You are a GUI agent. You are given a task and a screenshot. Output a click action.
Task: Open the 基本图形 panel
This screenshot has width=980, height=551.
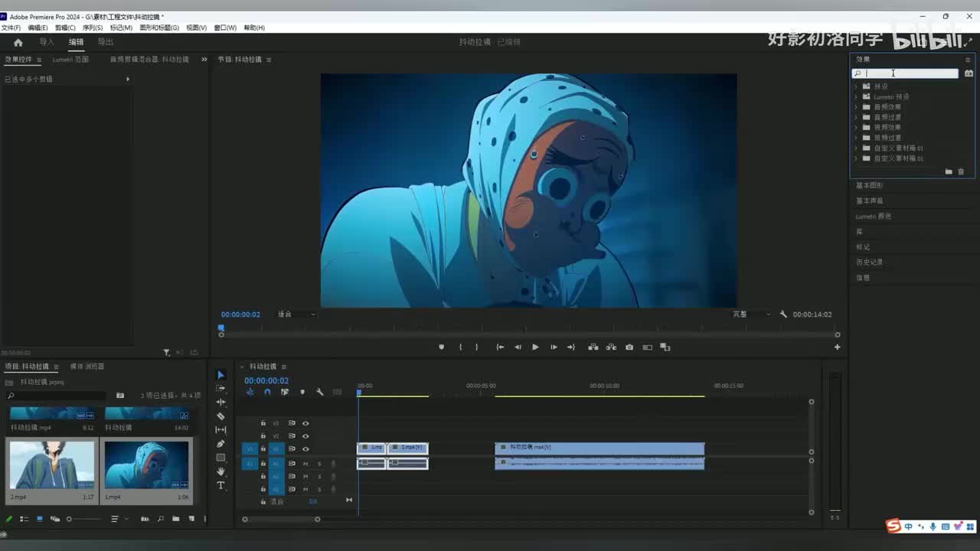(x=869, y=186)
